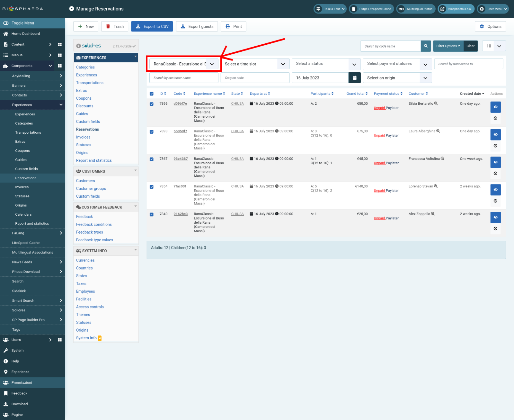Click the Export to CSV button
The image size is (514, 420).
point(152,27)
